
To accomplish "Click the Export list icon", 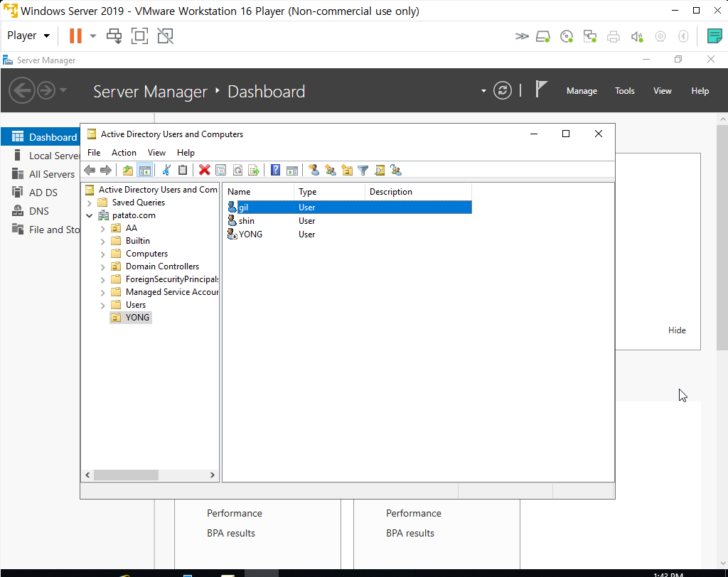I will pyautogui.click(x=254, y=171).
